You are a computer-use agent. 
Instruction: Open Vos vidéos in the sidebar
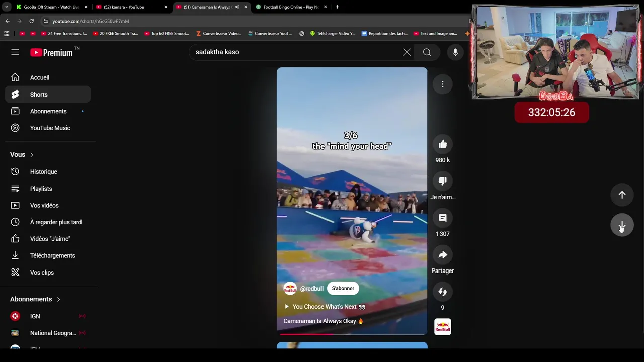coord(48,205)
